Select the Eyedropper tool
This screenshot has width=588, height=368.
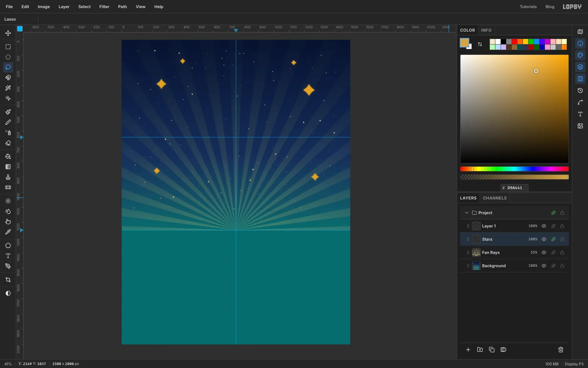tap(8, 232)
